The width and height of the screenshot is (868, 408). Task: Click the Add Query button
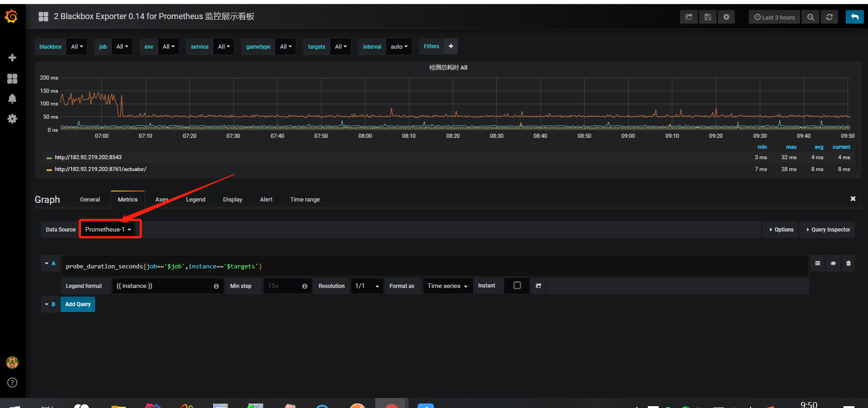click(x=78, y=304)
